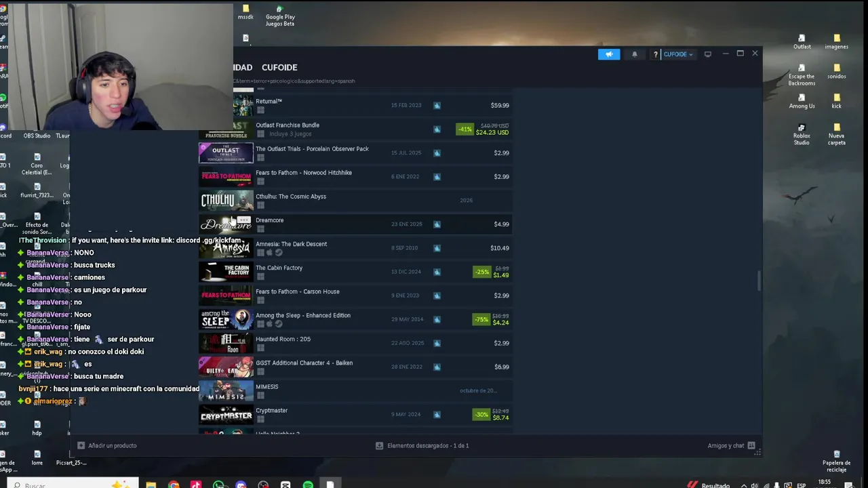
Task: Click The Cabin Factory thumbnail image
Action: (x=226, y=271)
